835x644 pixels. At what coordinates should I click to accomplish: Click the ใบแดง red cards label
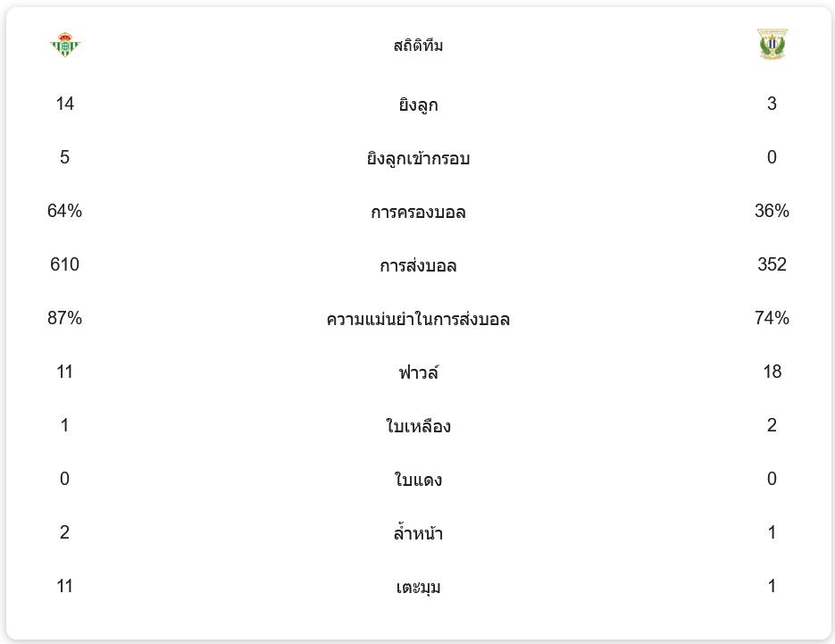click(418, 480)
